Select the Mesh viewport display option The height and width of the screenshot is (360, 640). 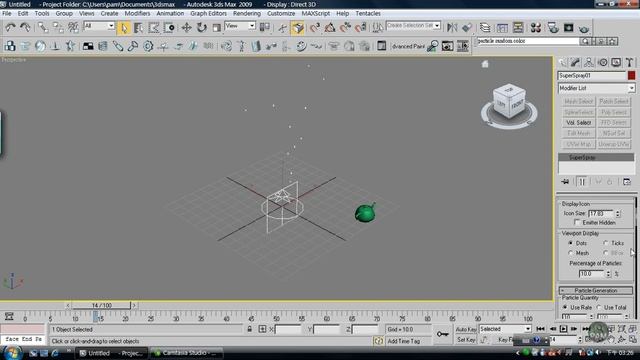[571, 253]
